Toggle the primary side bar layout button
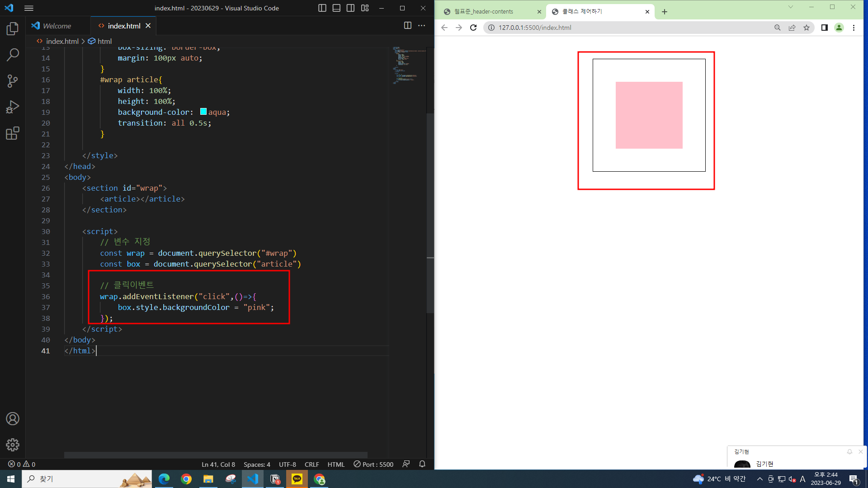Viewport: 868px width, 488px height. pyautogui.click(x=322, y=8)
